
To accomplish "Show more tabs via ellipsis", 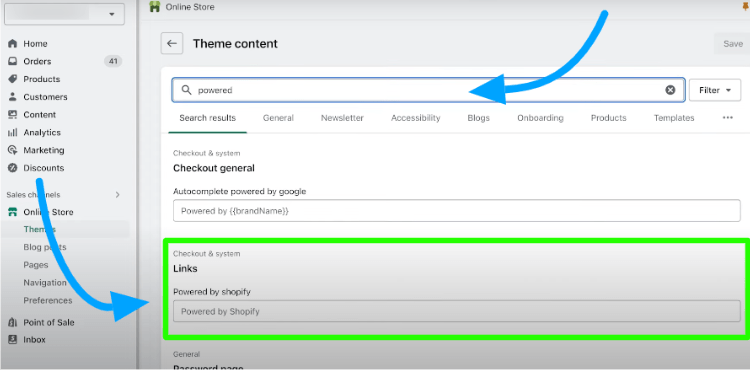I will tap(728, 118).
